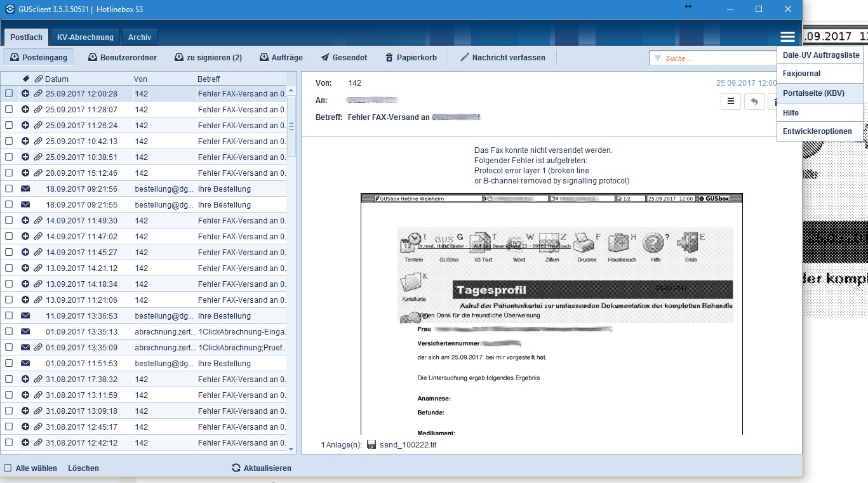The height and width of the screenshot is (483, 868).
Task: Tick checkbox for 18.09.2017 09:21:55 message
Action: 9,204
